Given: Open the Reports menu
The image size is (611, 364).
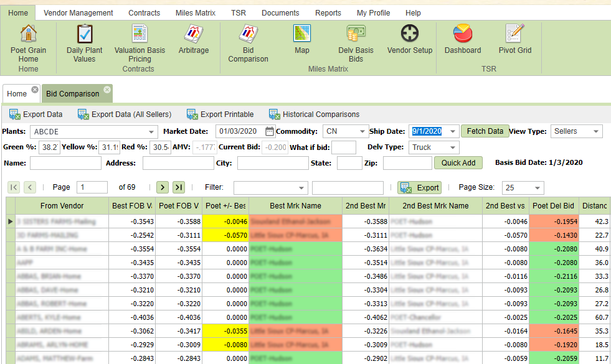Looking at the screenshot, I should click(328, 13).
